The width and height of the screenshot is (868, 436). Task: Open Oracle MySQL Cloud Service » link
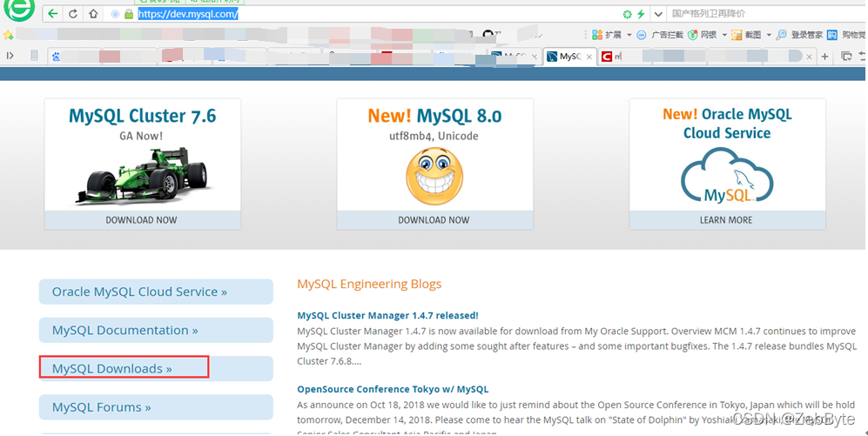click(x=156, y=292)
